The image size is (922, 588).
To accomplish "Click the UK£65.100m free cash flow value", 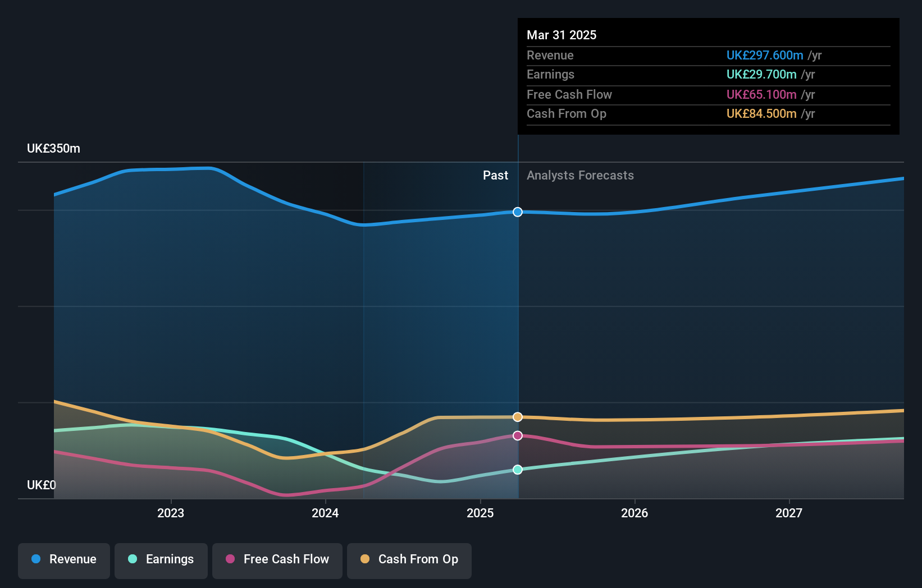I will tap(761, 94).
